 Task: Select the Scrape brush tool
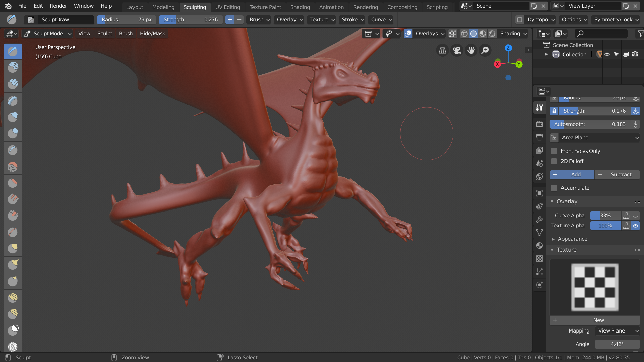13,216
